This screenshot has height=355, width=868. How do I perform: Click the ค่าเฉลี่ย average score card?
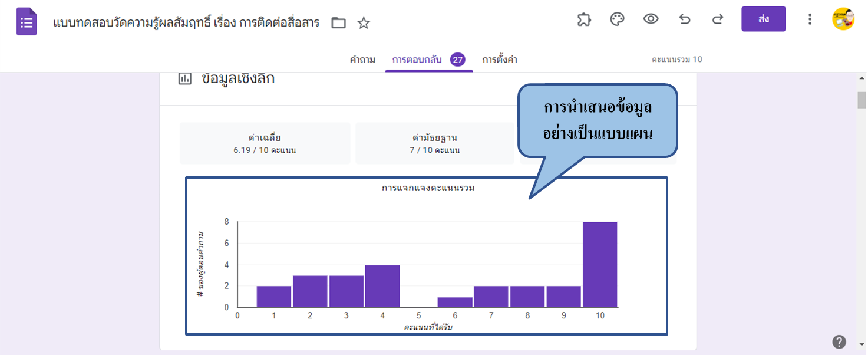tap(265, 143)
